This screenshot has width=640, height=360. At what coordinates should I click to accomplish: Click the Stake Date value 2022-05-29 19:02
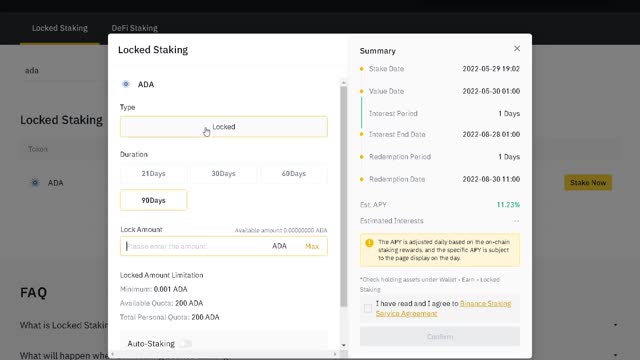(491, 69)
